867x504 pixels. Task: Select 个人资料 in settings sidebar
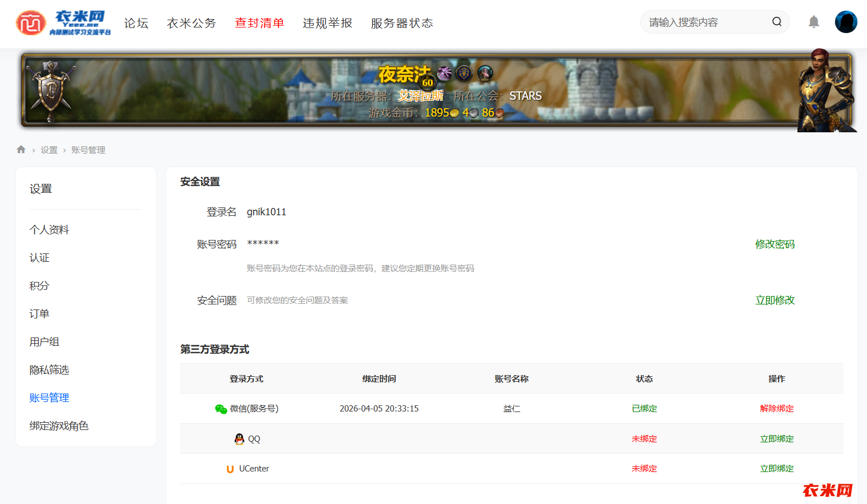(49, 230)
